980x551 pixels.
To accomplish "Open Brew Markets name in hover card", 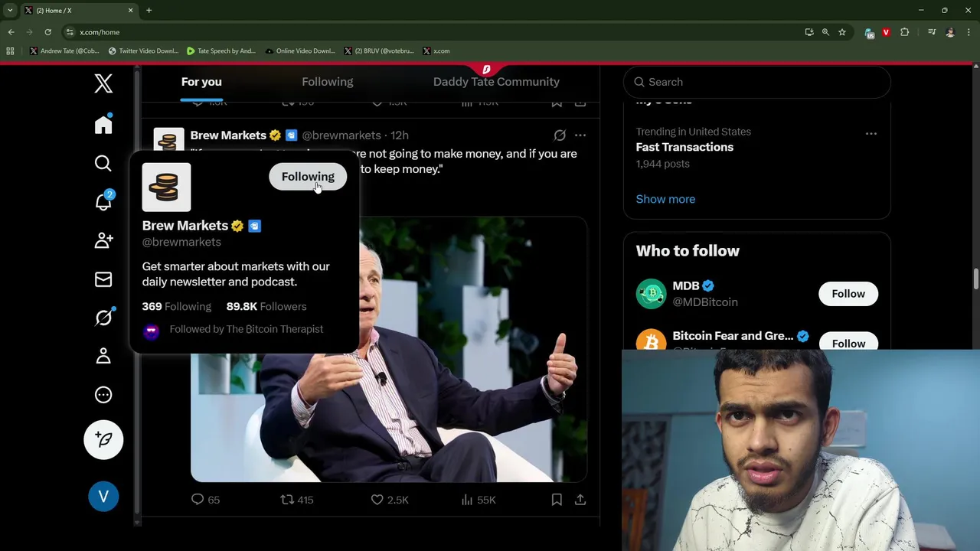I will (185, 226).
